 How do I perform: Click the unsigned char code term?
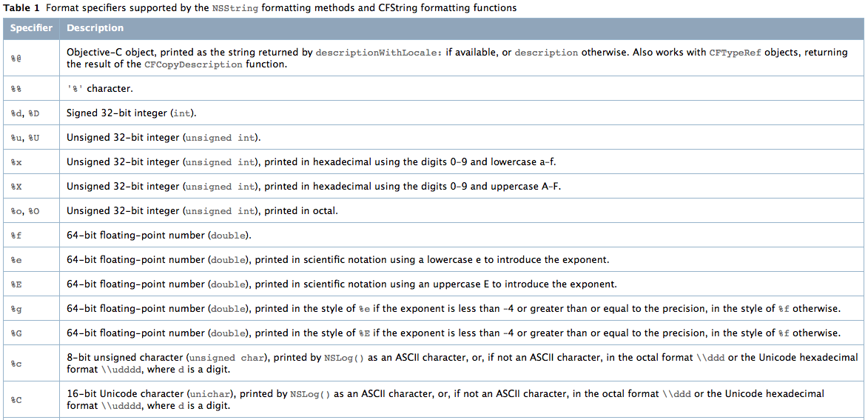(x=226, y=357)
